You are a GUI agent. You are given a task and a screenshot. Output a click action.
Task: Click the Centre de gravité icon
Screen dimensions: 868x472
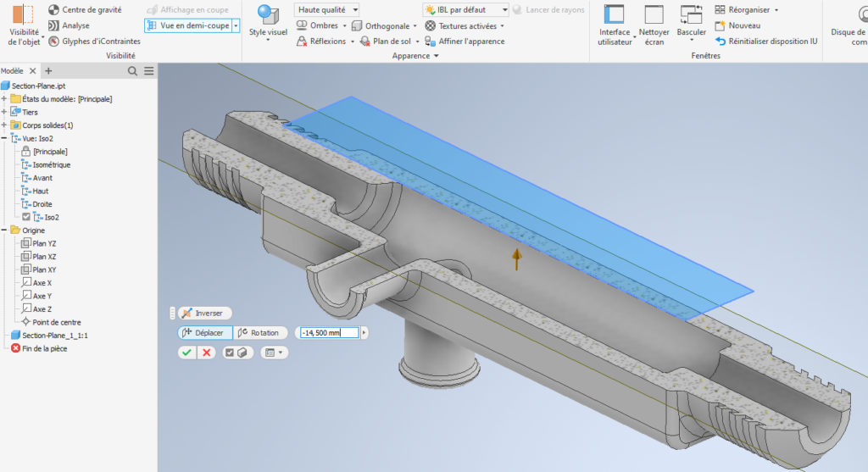(x=54, y=9)
